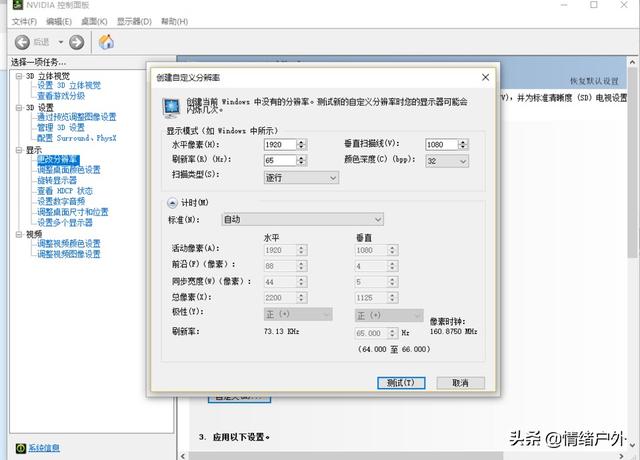Viewport: 640px width, 460px height.
Task: Collapse the 3D 立体视觉 tree node
Action: click(19, 76)
